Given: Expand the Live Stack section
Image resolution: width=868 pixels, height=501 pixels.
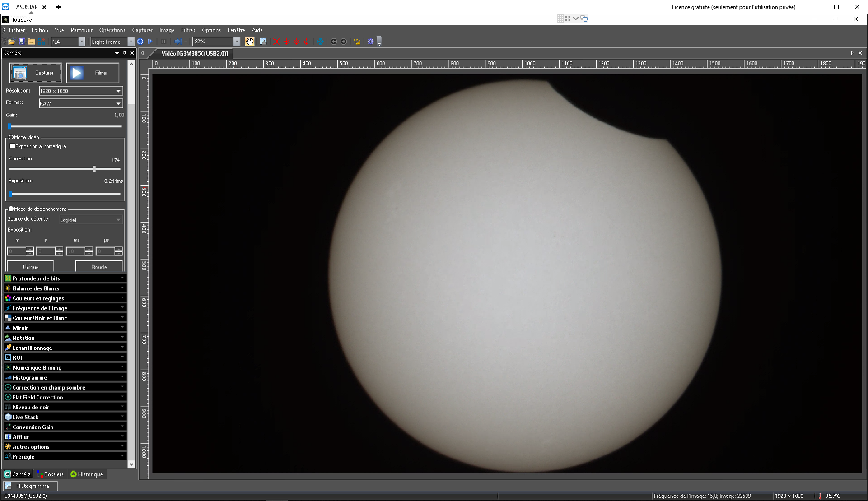Looking at the screenshot, I should (x=65, y=417).
